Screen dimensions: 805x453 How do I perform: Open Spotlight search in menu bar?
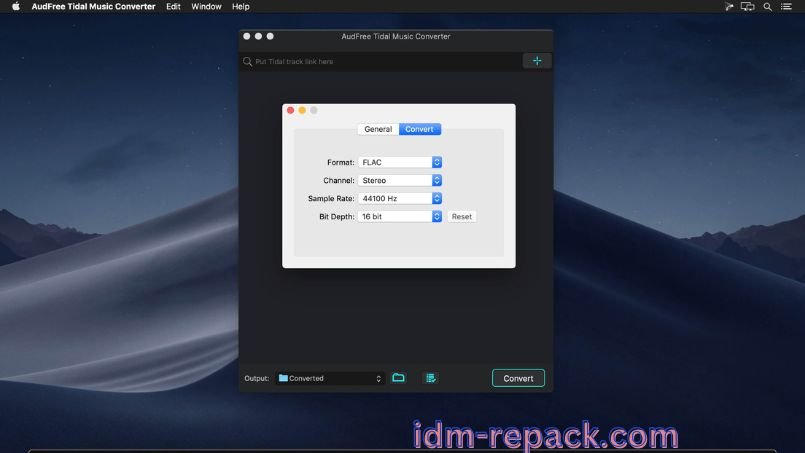[x=768, y=7]
